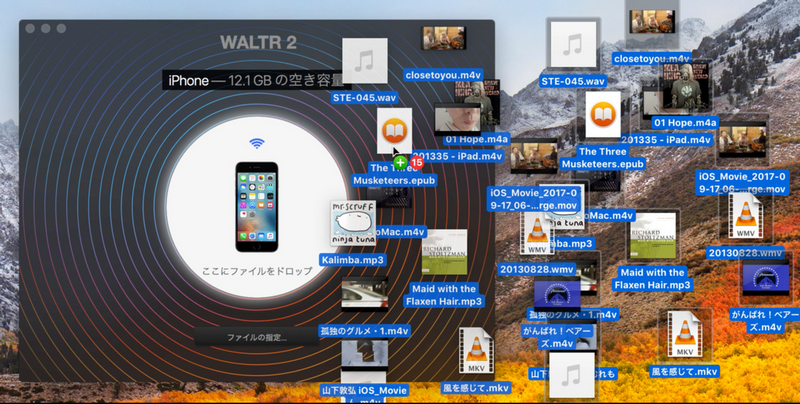The image size is (800, 404).
Task: Select Richard Stoltzman album cover inside WALTR window
Action: 444,252
